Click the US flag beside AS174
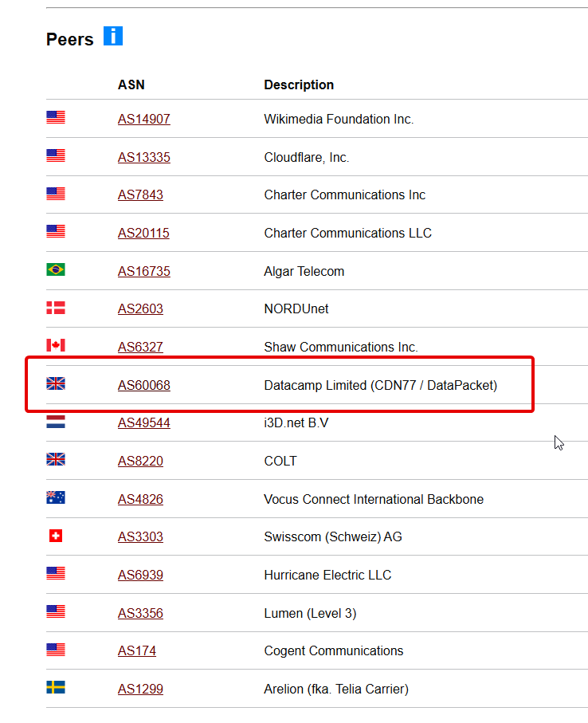The width and height of the screenshot is (588, 723). (x=56, y=650)
